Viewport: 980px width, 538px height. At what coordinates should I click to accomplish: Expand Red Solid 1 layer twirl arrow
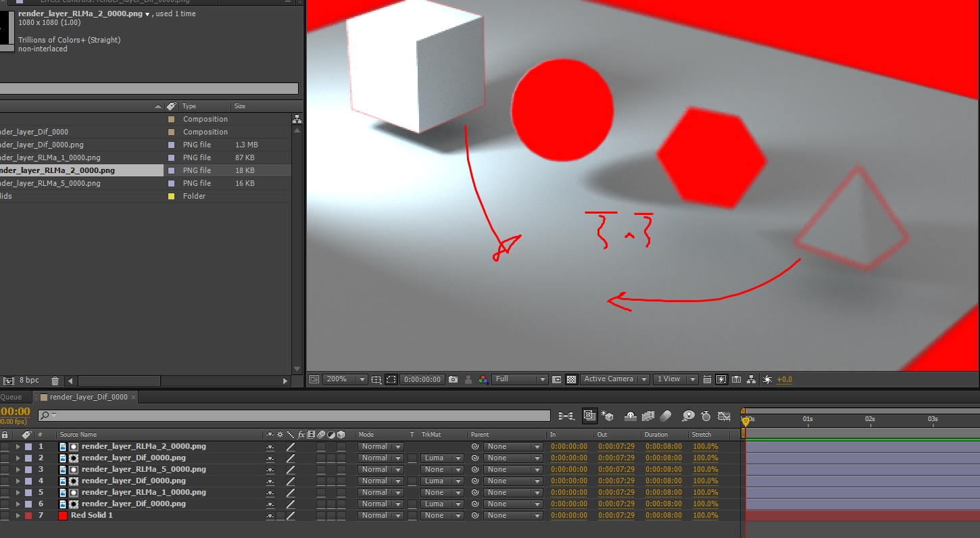18,516
